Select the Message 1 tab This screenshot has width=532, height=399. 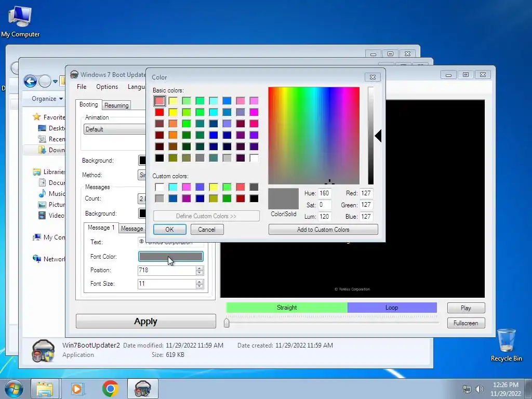point(101,228)
